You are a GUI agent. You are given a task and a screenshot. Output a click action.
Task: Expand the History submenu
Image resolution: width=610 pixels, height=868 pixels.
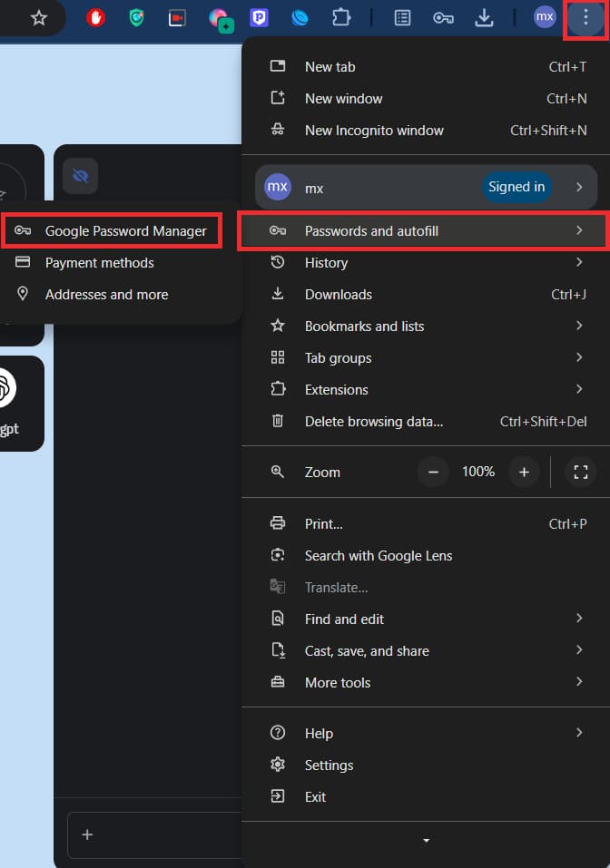(426, 262)
